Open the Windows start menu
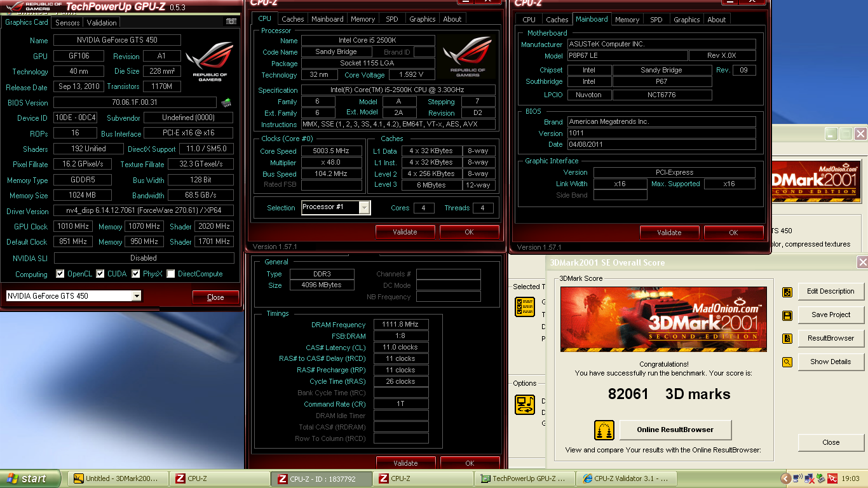 point(31,478)
